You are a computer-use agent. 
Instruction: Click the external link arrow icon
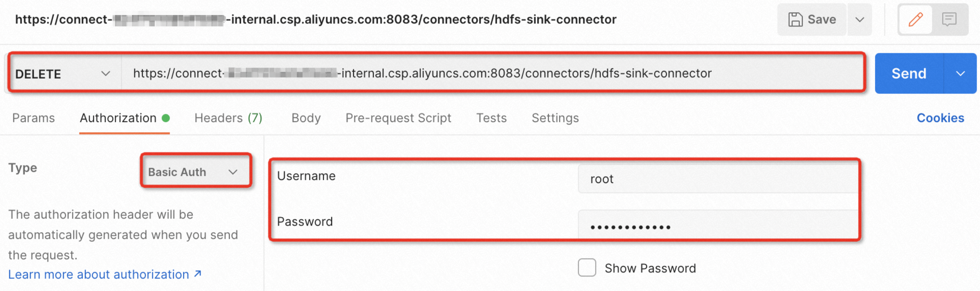pos(197,273)
